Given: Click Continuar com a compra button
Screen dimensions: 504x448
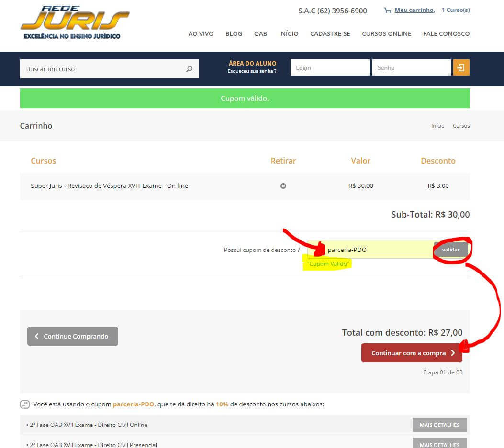Looking at the screenshot, I should [x=412, y=353].
